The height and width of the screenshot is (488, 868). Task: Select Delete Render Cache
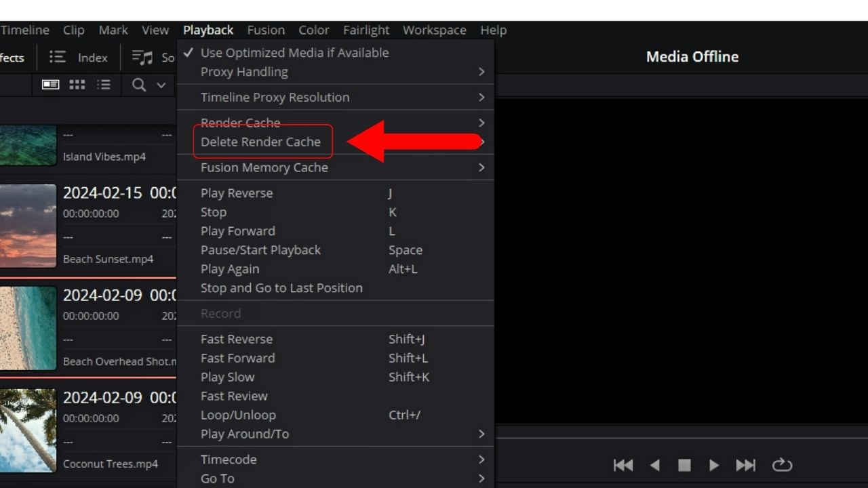261,142
